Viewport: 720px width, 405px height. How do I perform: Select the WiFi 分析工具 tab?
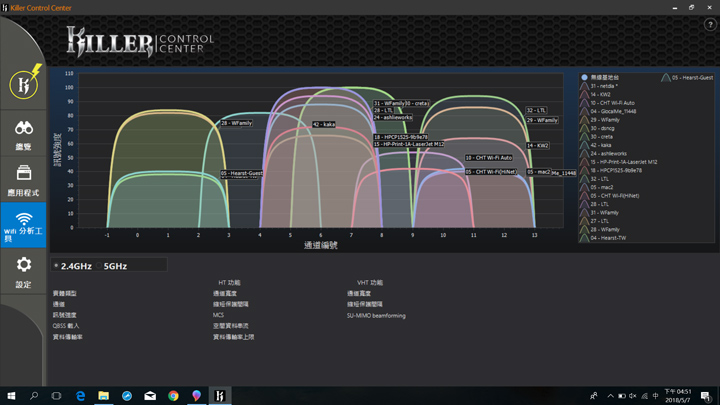[x=23, y=225]
